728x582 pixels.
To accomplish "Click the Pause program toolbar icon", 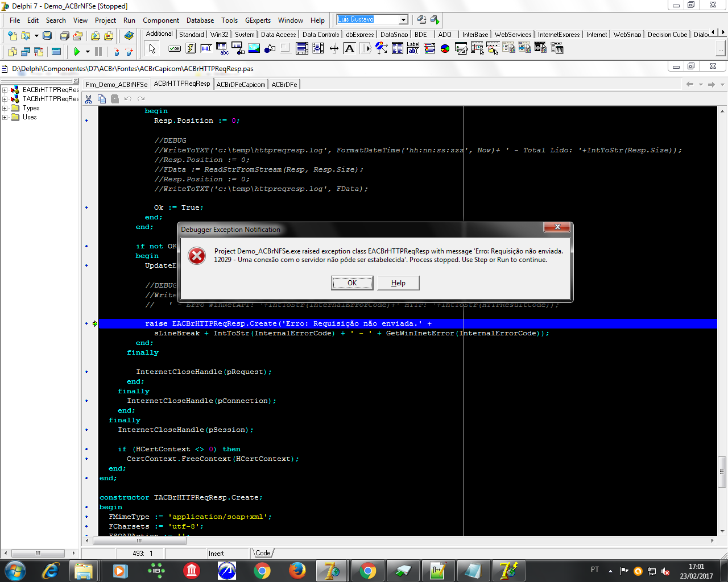I will tap(98, 52).
